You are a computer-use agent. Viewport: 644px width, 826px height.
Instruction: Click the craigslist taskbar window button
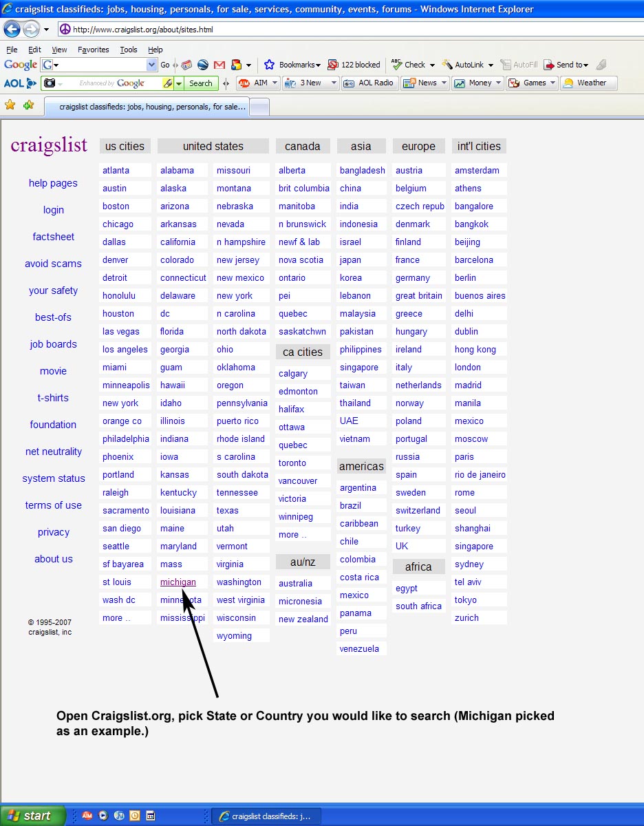pos(266,816)
